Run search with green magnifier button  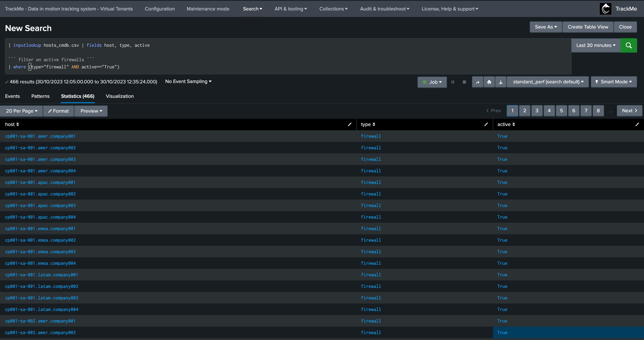point(628,45)
